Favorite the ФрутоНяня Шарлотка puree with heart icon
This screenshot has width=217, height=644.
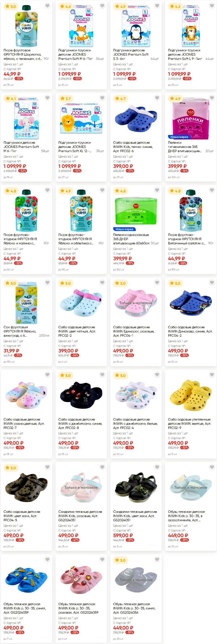(47, 6)
